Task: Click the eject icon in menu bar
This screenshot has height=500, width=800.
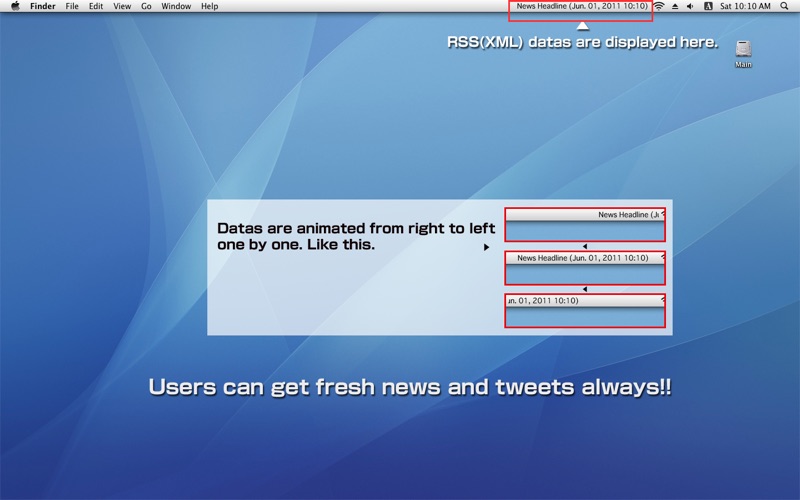Action: pyautogui.click(x=675, y=6)
